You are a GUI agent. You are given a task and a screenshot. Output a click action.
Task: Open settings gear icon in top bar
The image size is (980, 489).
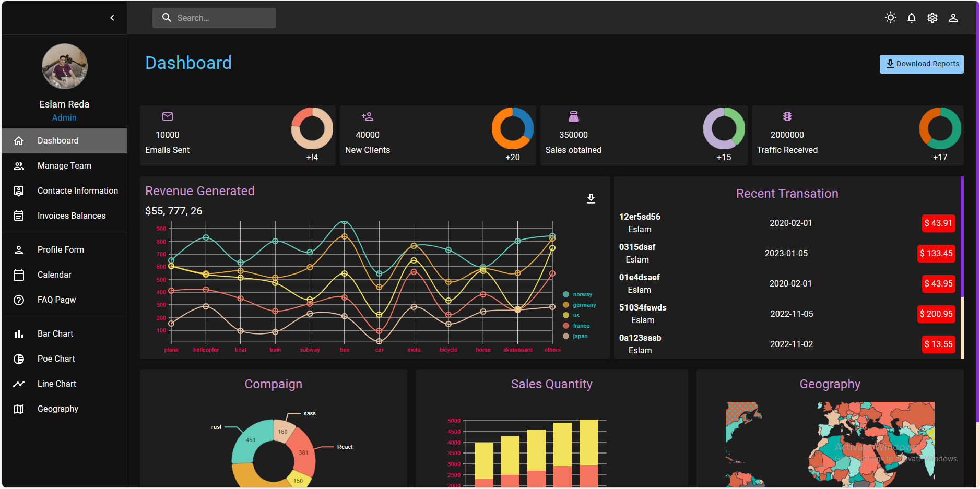click(x=932, y=18)
